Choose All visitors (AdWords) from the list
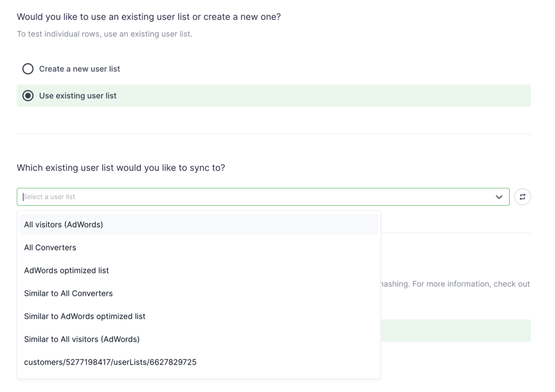The image size is (555, 392). point(63,224)
